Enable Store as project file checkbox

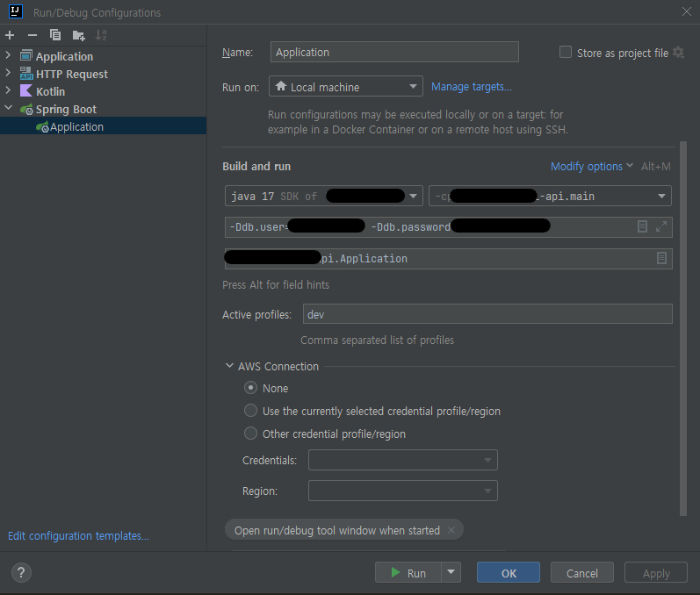point(566,52)
